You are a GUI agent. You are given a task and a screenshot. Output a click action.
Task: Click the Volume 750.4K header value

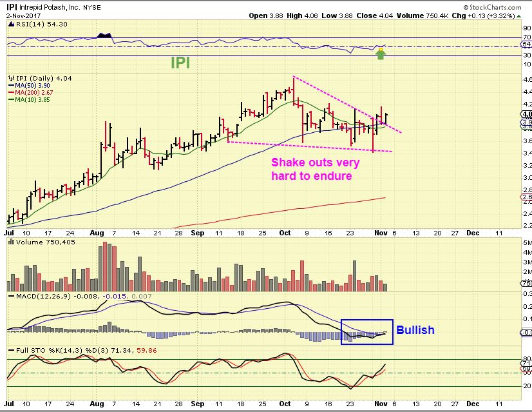tap(424, 15)
